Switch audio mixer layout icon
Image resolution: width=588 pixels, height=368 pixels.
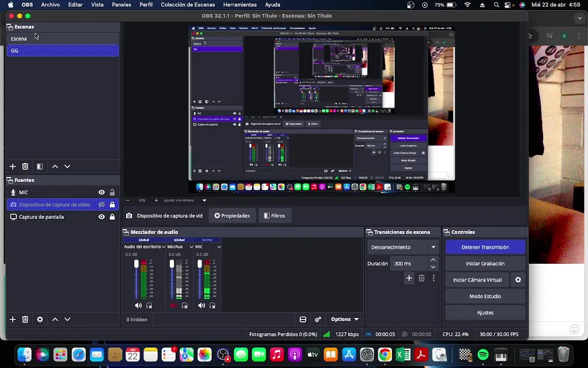click(303, 319)
